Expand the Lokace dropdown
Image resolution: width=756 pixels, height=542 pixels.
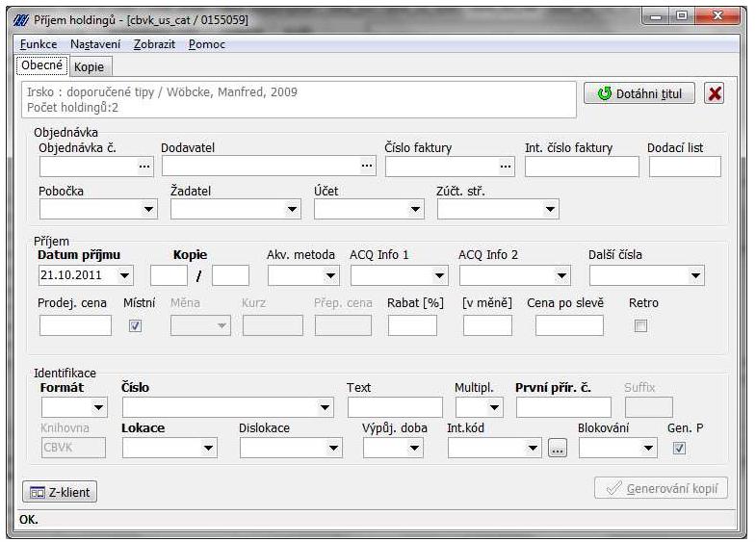[x=208, y=449]
